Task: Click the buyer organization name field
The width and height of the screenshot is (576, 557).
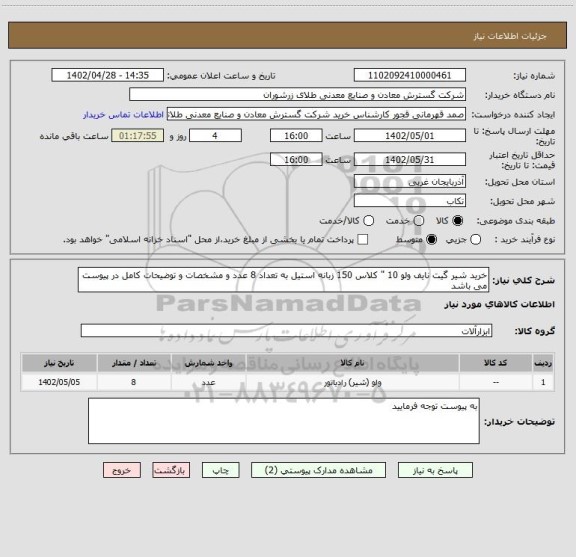Action: (297, 95)
